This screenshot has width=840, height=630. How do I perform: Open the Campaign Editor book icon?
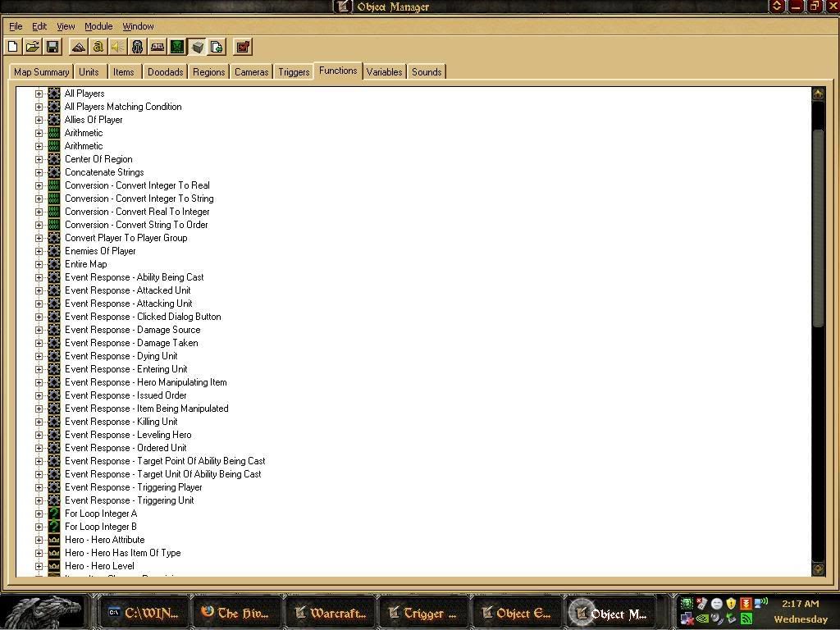157,47
